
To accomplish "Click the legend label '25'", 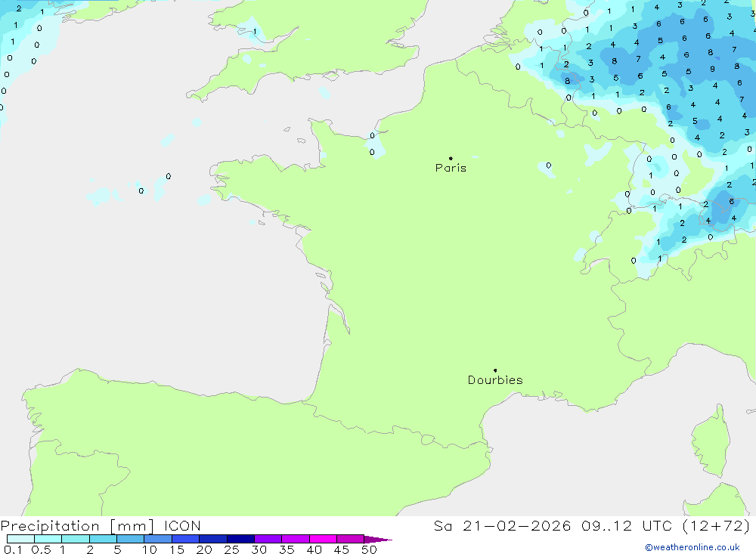I will [x=231, y=549].
